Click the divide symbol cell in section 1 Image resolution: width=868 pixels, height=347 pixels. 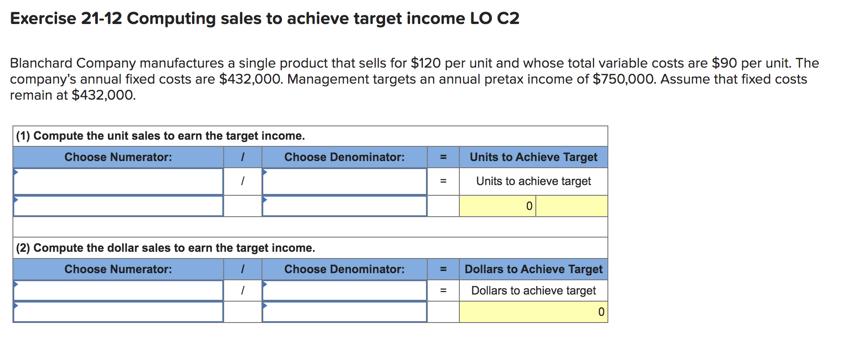(x=243, y=182)
